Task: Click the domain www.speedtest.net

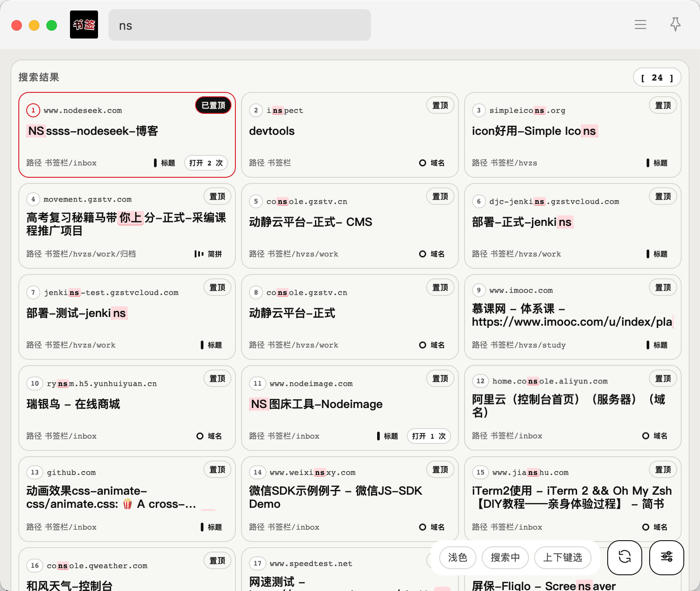Action: (311, 563)
